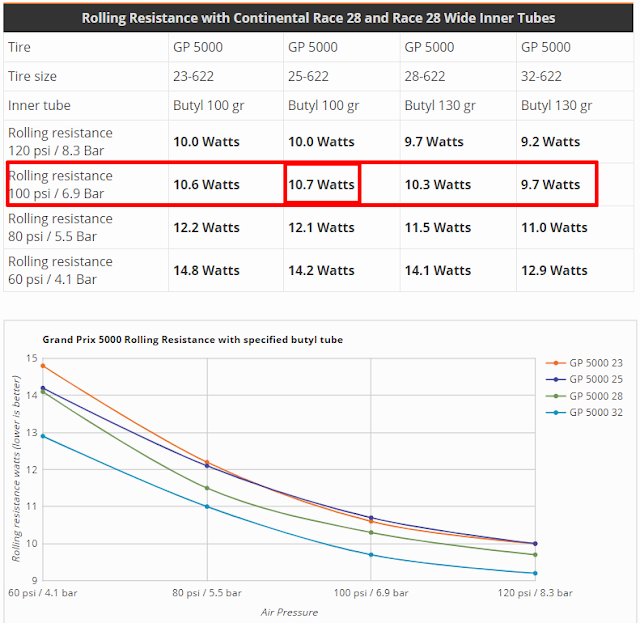This screenshot has width=640, height=623.
Task: Click 'Rolling resistance 100 psi / 6.9 Bar' label
Action: (60, 185)
